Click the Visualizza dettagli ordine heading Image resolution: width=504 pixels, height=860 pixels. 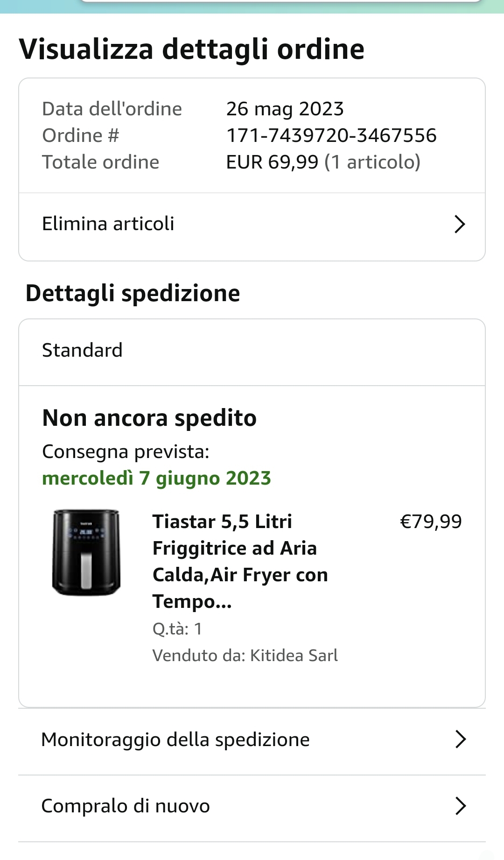point(191,49)
